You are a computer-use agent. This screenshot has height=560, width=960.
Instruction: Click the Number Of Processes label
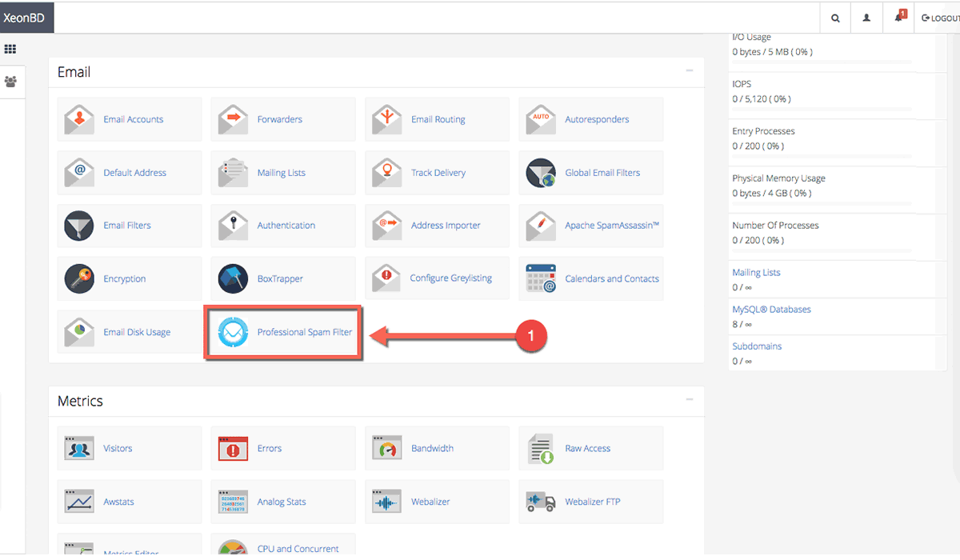775,226
